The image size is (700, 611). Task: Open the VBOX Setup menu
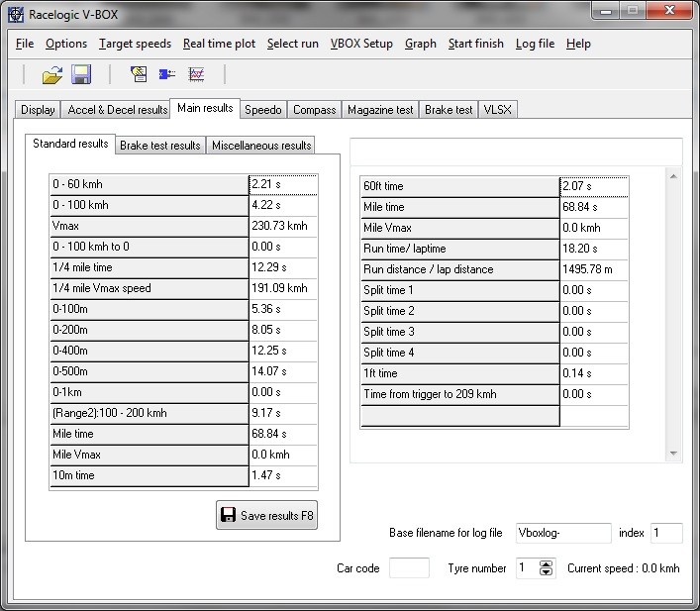(361, 44)
